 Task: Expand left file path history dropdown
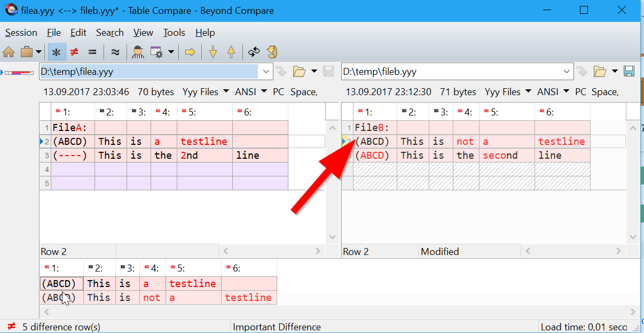coord(266,72)
